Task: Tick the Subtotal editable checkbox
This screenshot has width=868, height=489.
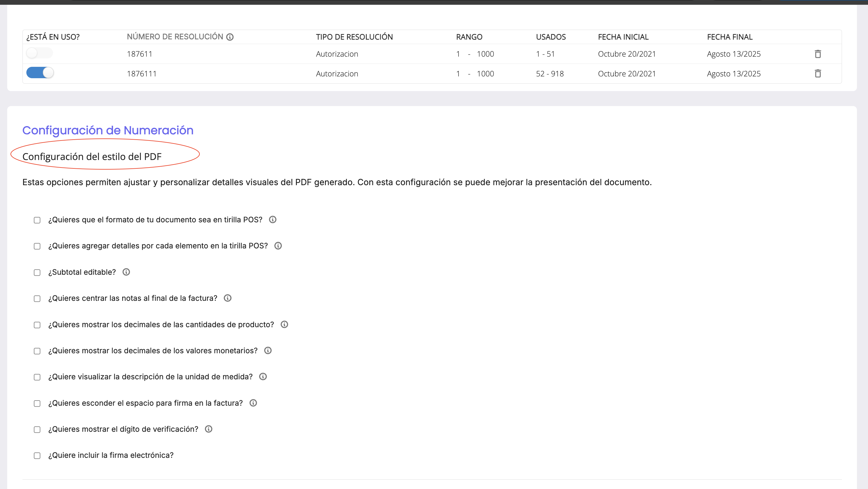Action: click(x=37, y=272)
